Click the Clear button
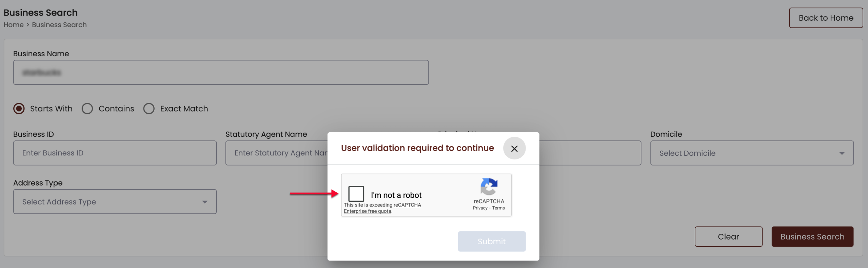 pos(728,236)
